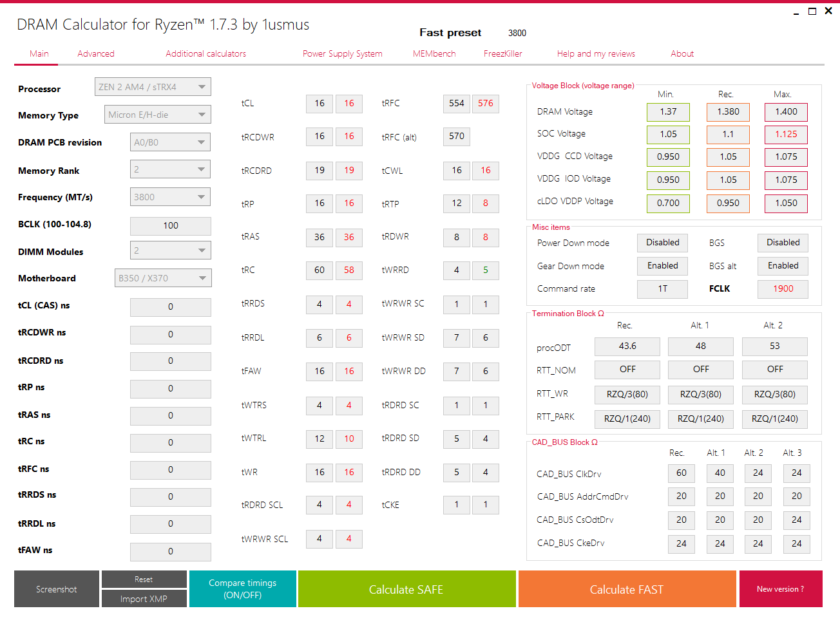Click procODT Rec. value 43.6
The image size is (840, 631).
coord(627,346)
